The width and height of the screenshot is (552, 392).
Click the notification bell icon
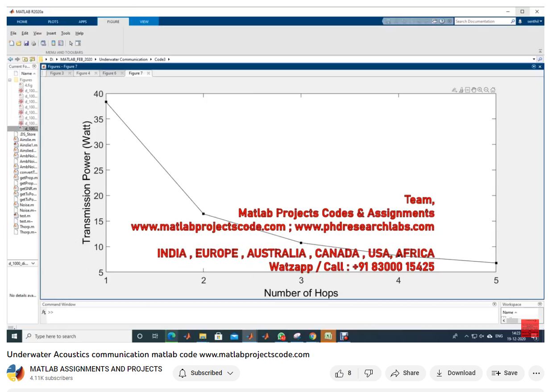point(520,21)
